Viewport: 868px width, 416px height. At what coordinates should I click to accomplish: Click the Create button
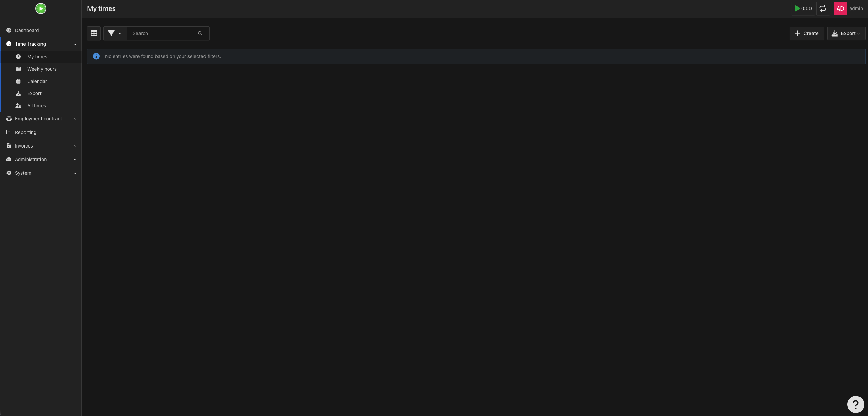tap(807, 33)
